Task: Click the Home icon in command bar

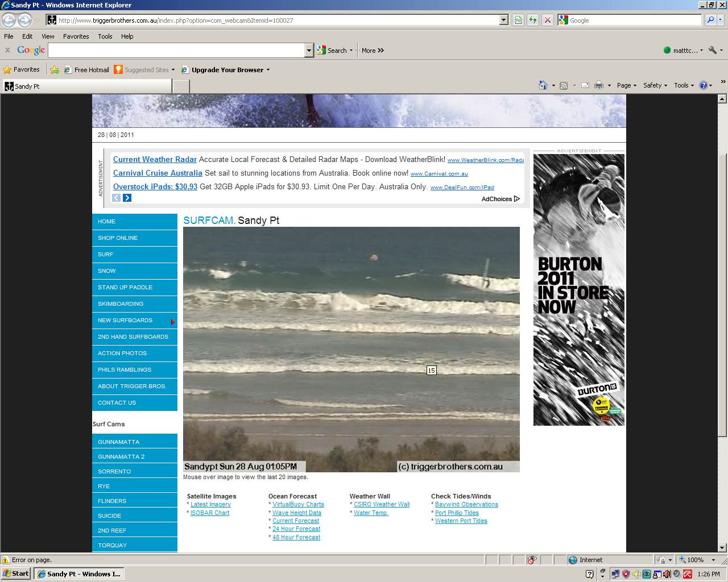Action: point(543,85)
